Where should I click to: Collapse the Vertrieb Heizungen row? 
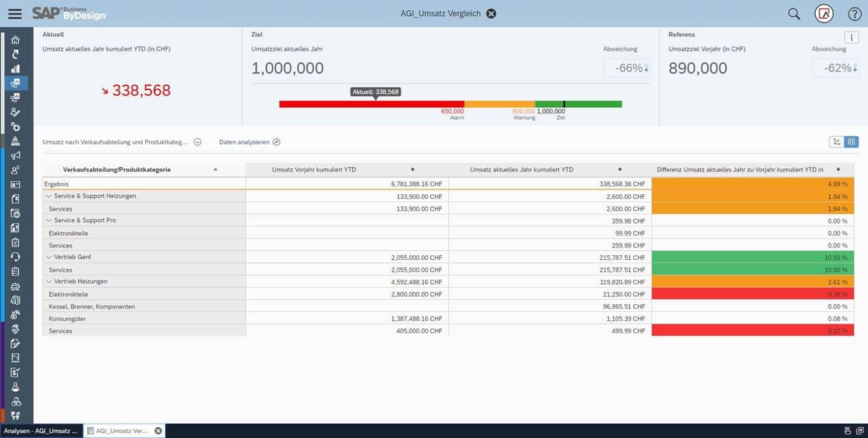pos(49,282)
